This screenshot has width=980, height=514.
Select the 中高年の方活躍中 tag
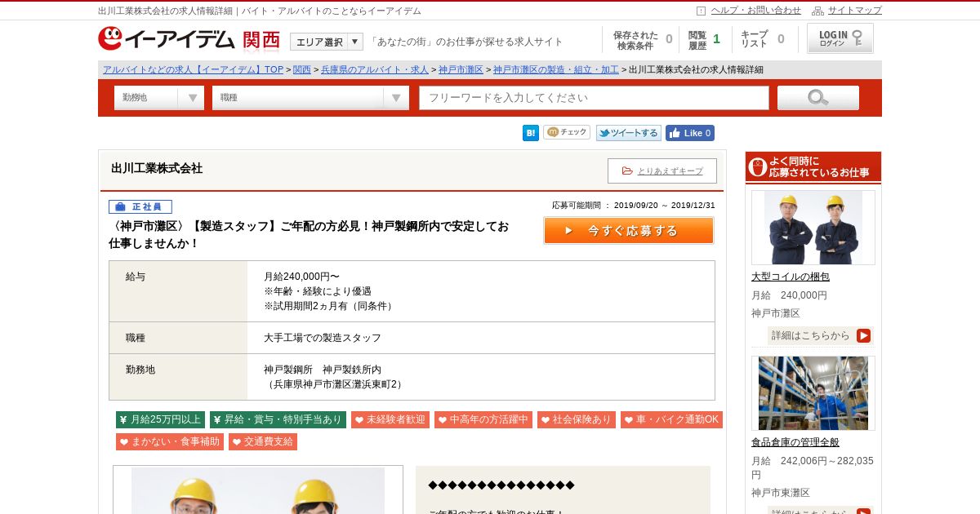(x=483, y=419)
